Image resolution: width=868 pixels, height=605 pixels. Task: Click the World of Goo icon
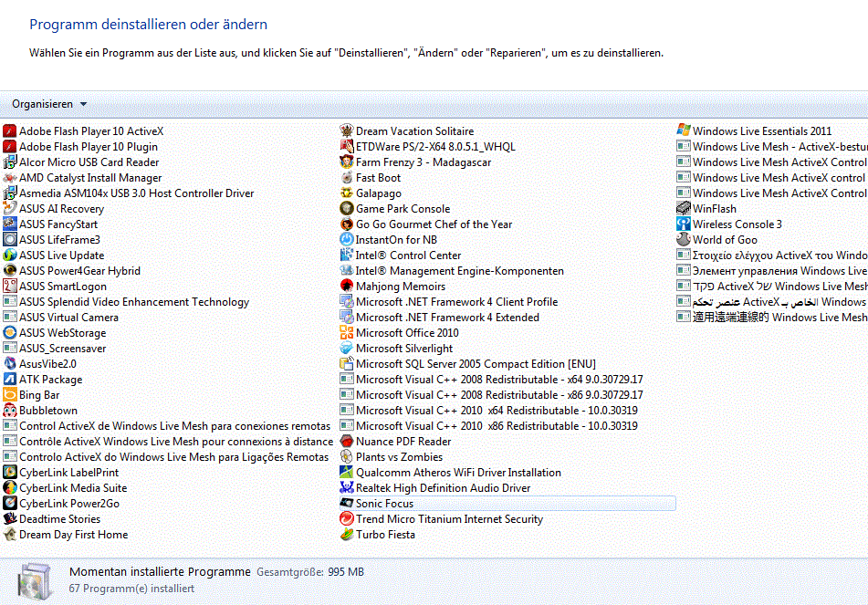[x=684, y=240]
